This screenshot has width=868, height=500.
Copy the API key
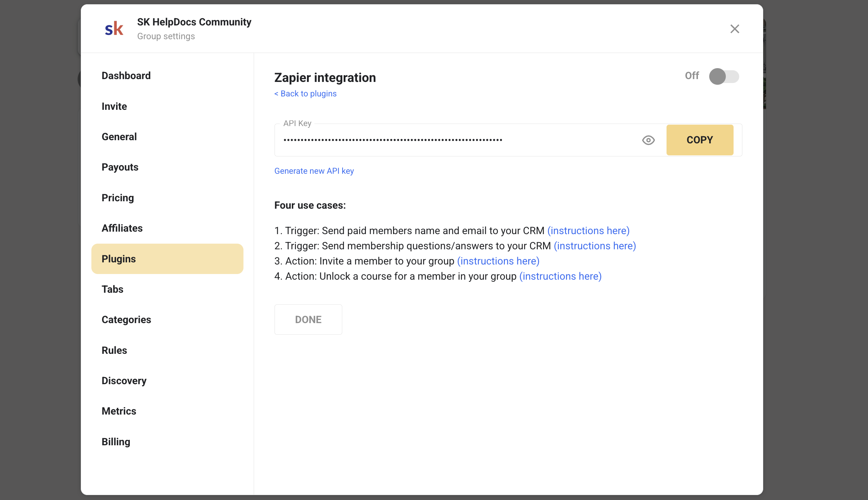coord(699,140)
